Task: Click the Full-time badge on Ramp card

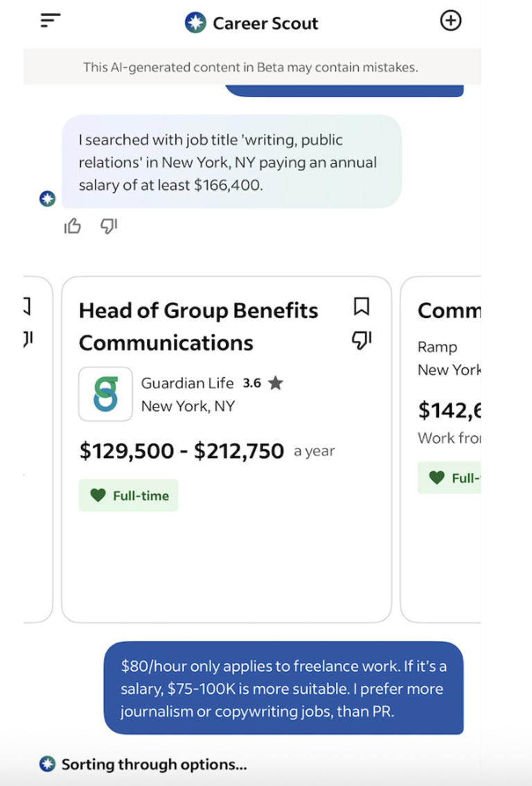Action: [x=450, y=478]
